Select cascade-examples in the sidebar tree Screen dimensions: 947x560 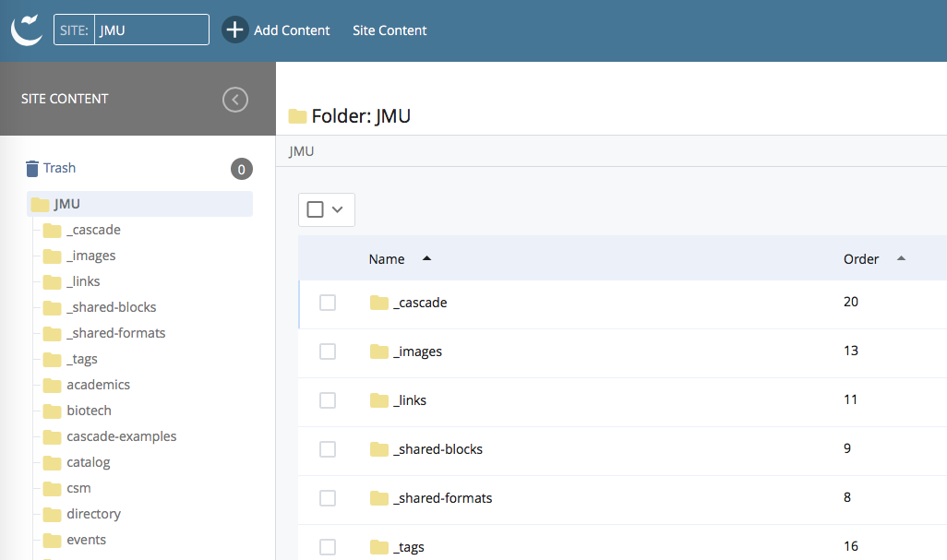(122, 436)
